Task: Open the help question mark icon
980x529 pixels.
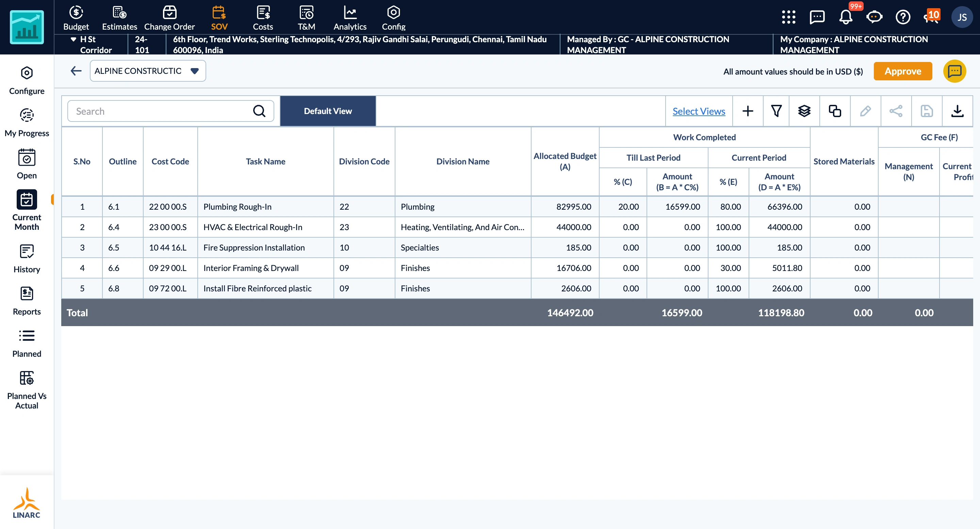Action: [x=903, y=17]
